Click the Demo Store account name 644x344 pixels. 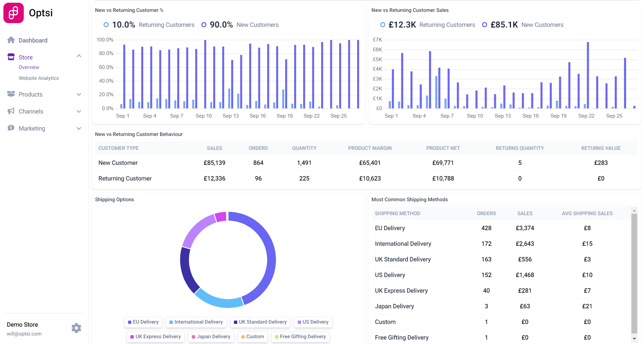coord(22,325)
